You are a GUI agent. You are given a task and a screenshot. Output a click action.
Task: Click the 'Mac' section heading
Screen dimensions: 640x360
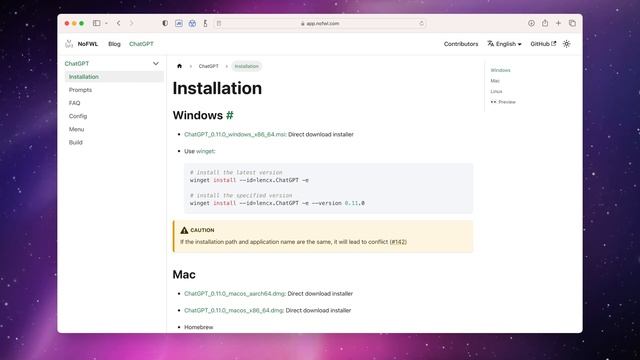pyautogui.click(x=184, y=274)
